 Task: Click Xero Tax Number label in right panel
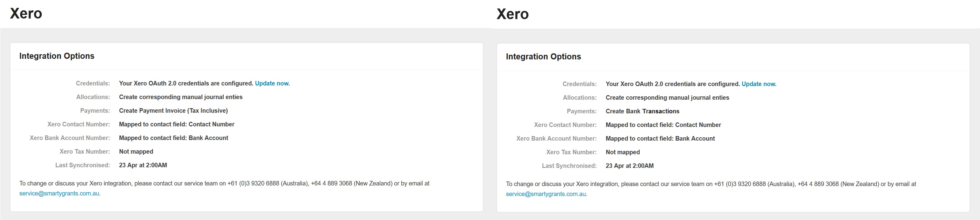pyautogui.click(x=571, y=152)
